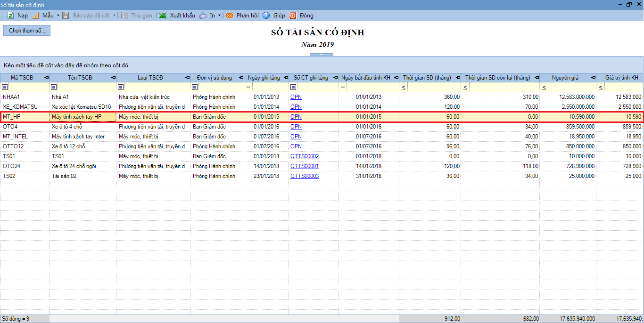This screenshot has width=644, height=323.
Task: Open filter operator for Đơn vị sử dụng
Action: point(195,87)
